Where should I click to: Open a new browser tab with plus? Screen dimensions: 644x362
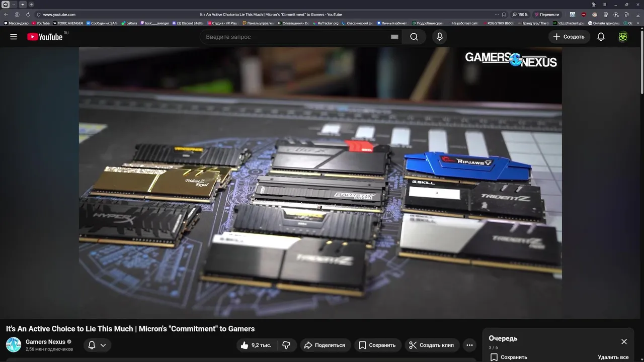[x=31, y=5]
